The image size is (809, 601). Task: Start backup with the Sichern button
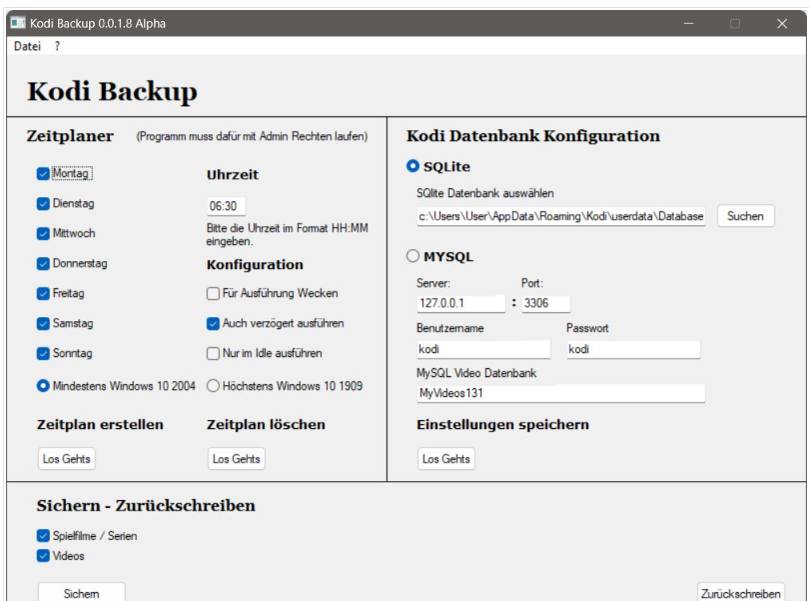[82, 593]
